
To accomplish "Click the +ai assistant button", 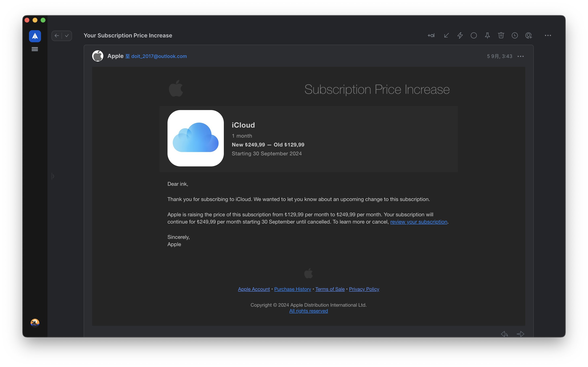I will coord(431,35).
